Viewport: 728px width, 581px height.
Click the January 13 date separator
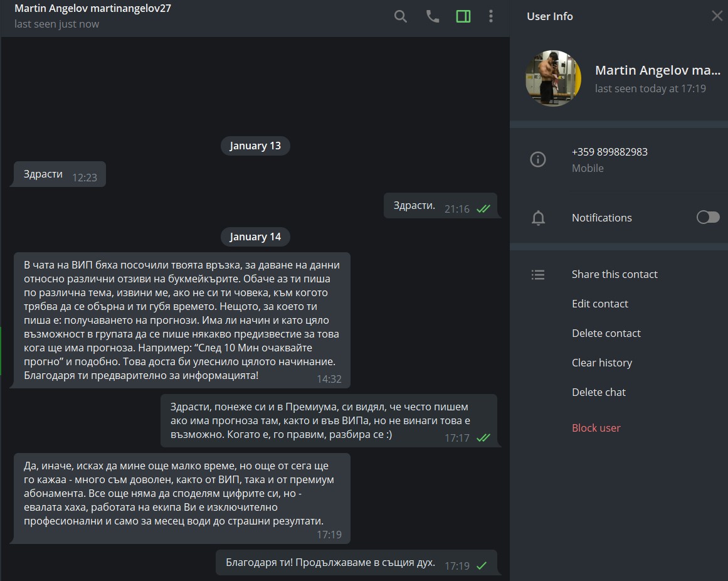tap(255, 146)
